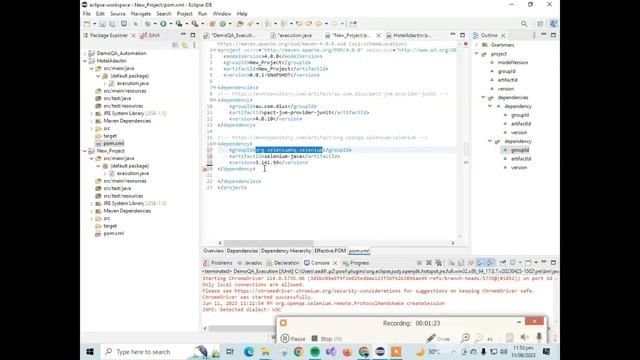Switch to Dependency Hierarchy tab
640x360 pixels.
[x=286, y=251]
